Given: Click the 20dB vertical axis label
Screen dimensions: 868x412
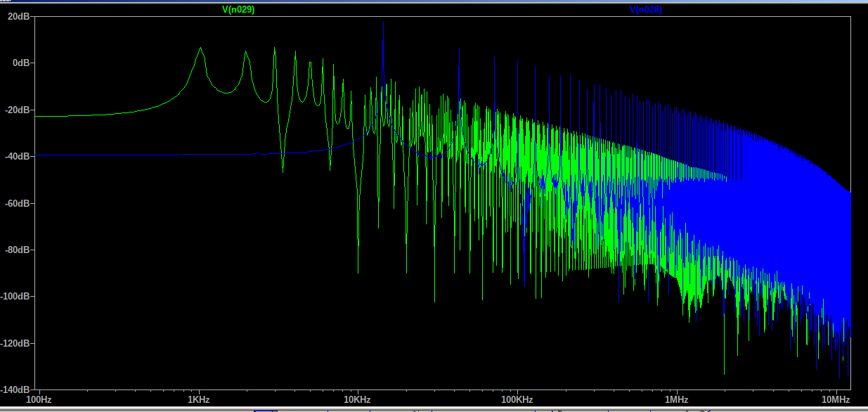Looking at the screenshot, I should coord(18,16).
